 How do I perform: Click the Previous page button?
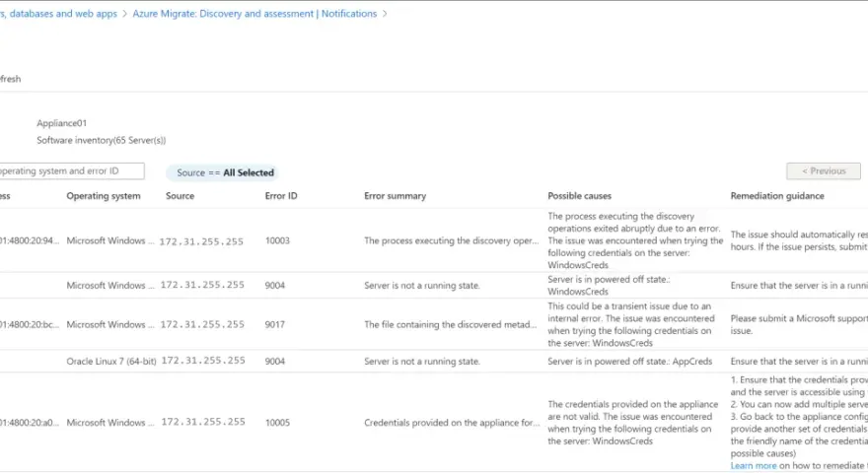pyautogui.click(x=824, y=170)
